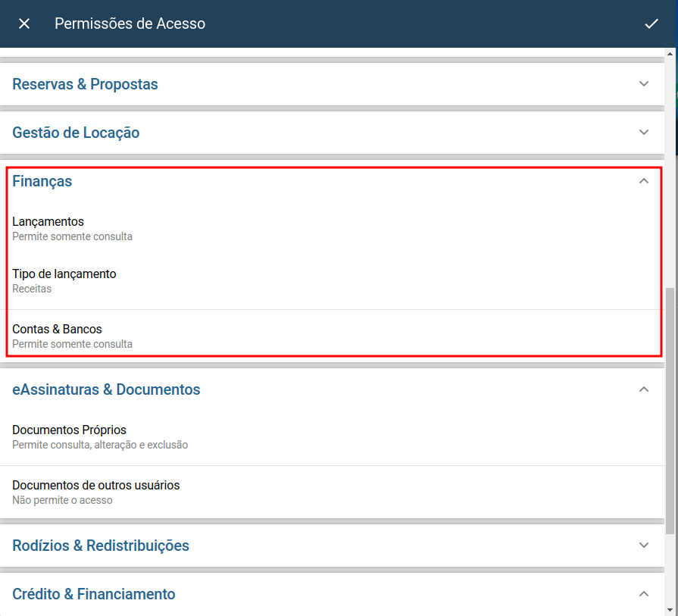Collapse the Finanças section chevron

click(644, 181)
